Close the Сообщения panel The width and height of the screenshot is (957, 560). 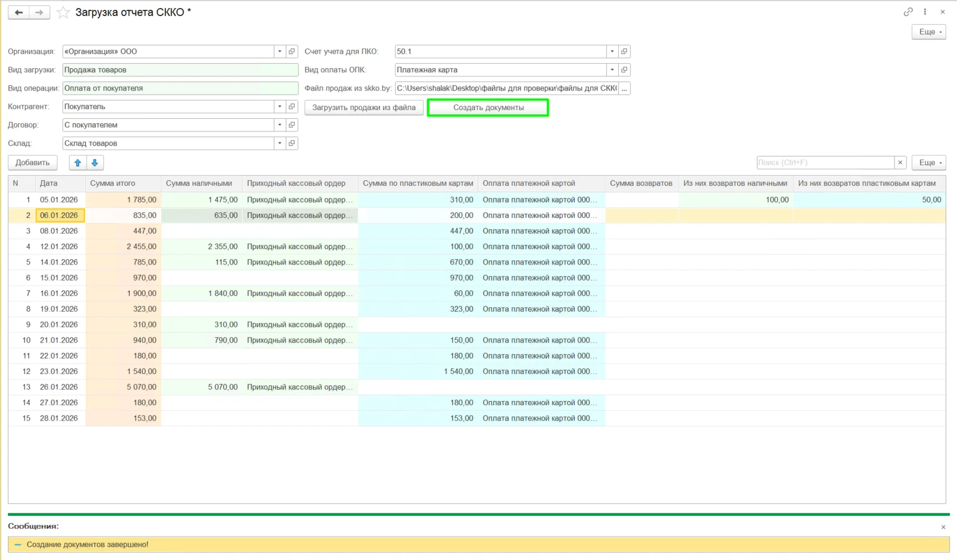pyautogui.click(x=943, y=527)
